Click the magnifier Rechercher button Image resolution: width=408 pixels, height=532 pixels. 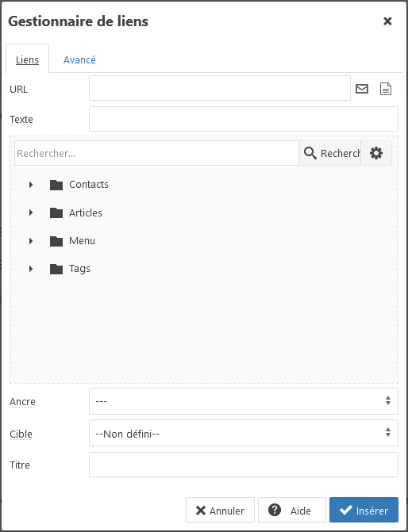click(x=330, y=153)
